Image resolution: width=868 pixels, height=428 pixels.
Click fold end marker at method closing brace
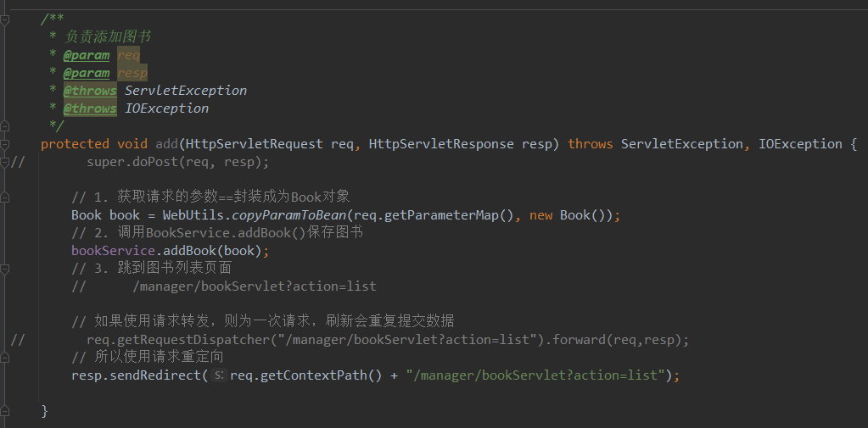(5, 411)
